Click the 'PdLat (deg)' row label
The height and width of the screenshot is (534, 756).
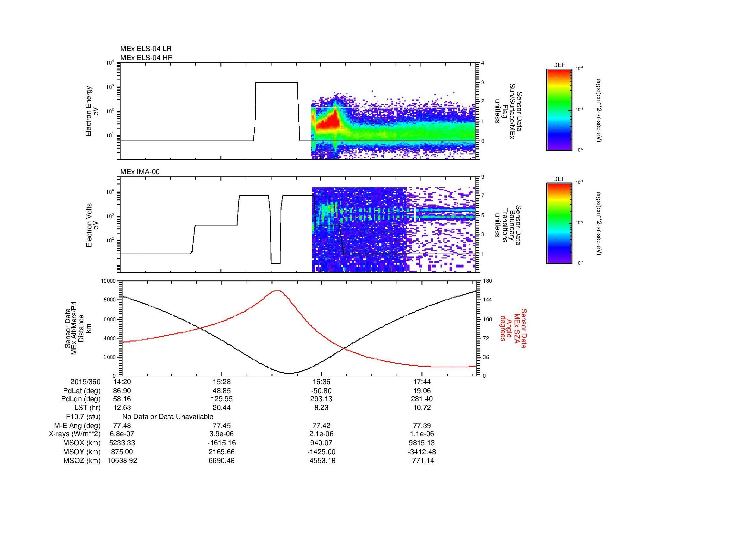click(82, 391)
